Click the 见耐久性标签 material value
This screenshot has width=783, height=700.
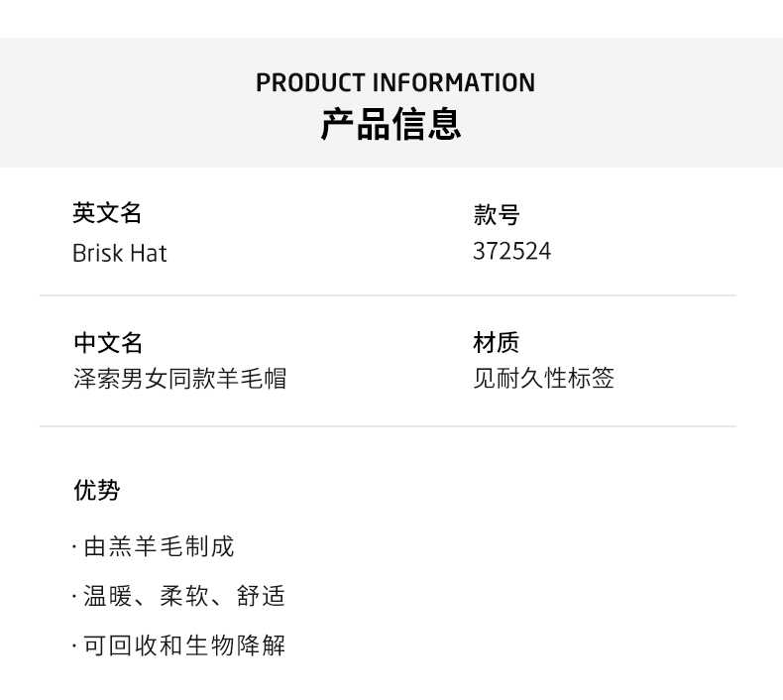point(543,378)
